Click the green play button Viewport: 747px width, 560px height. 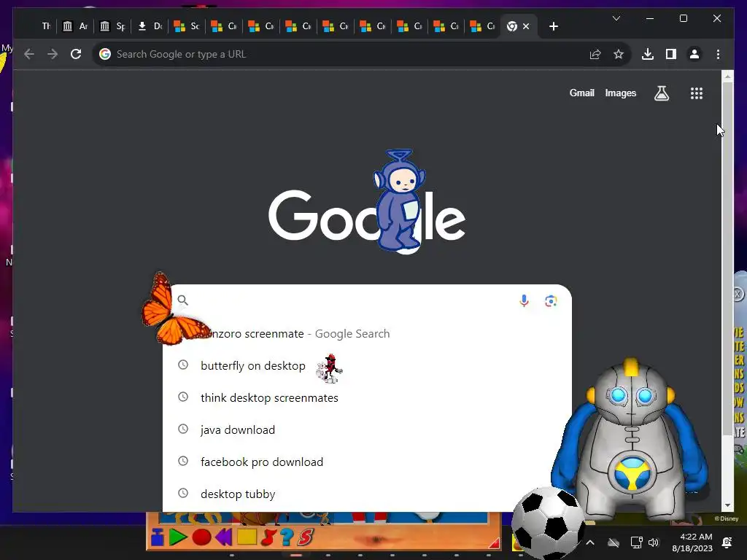[x=178, y=537]
